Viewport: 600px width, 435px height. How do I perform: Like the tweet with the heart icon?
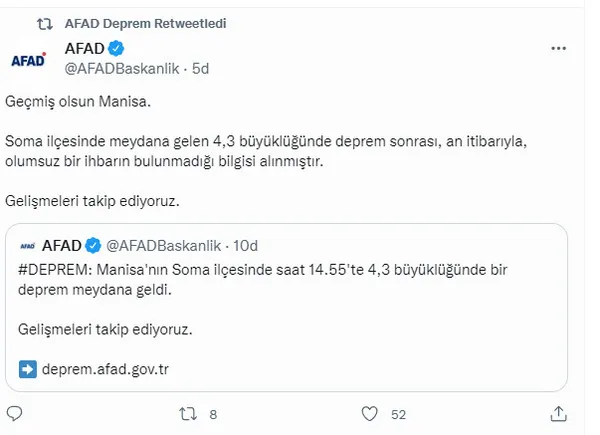click(370, 413)
